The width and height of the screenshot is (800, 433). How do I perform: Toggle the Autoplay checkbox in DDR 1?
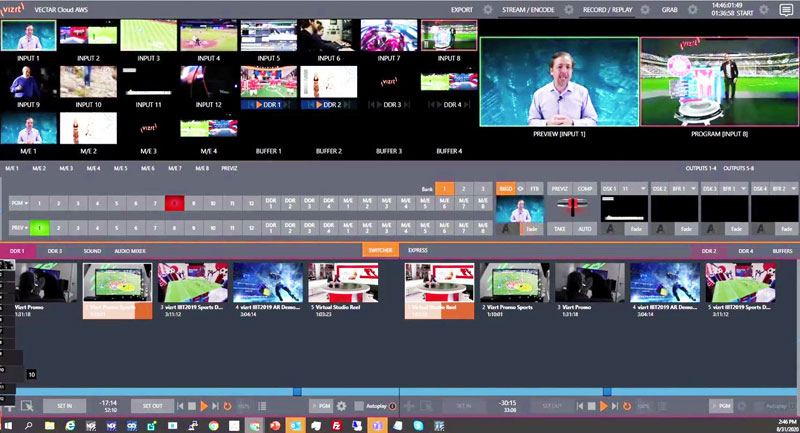359,406
